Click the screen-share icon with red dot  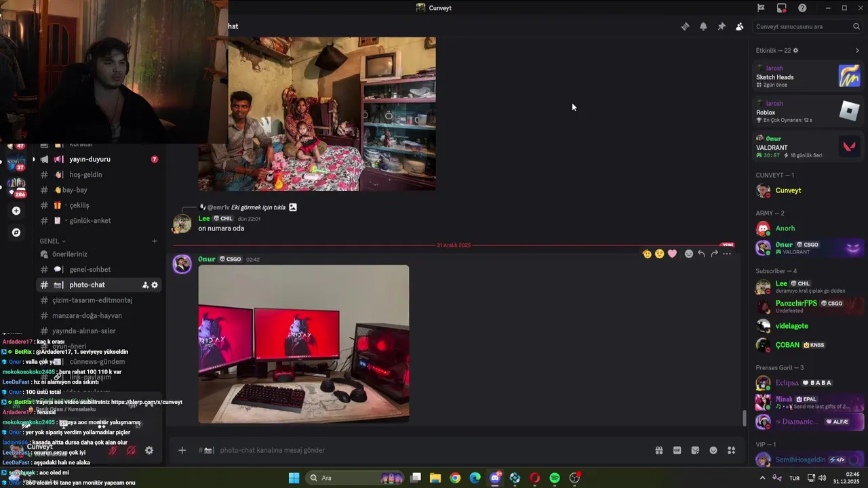coord(782,8)
